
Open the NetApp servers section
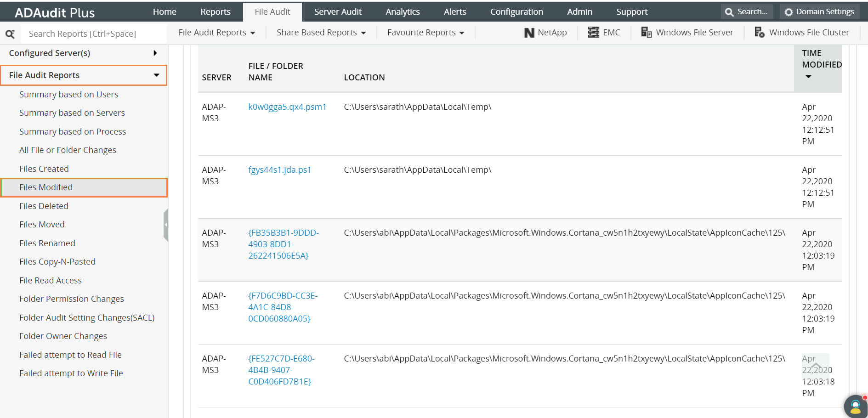click(x=545, y=32)
